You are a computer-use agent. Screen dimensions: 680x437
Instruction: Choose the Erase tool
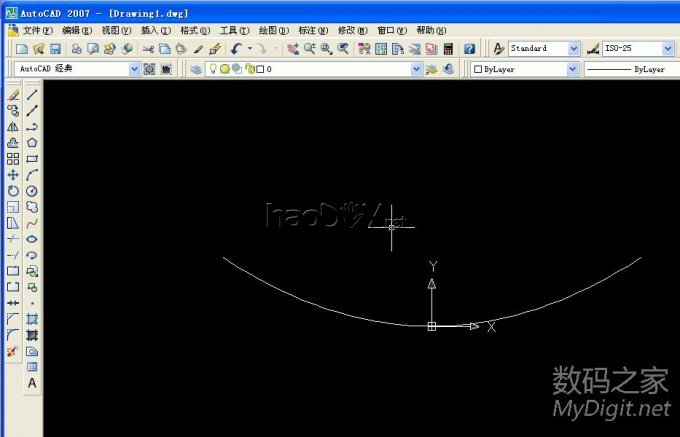point(13,95)
